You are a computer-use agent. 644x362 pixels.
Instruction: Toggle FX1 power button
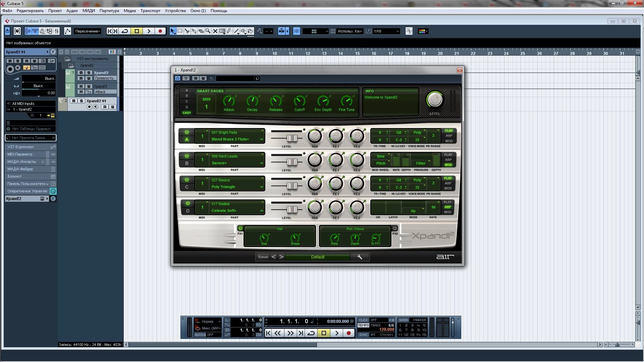pyautogui.click(x=240, y=228)
